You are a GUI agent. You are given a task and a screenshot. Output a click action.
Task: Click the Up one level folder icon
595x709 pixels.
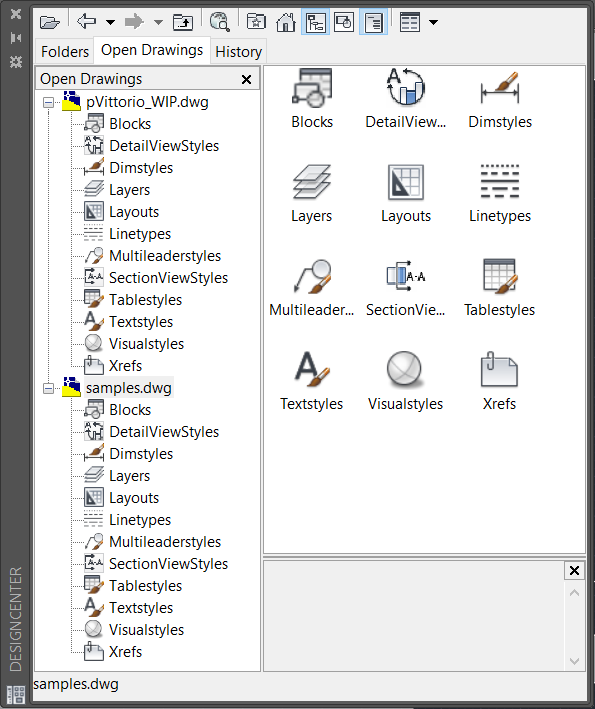(183, 22)
